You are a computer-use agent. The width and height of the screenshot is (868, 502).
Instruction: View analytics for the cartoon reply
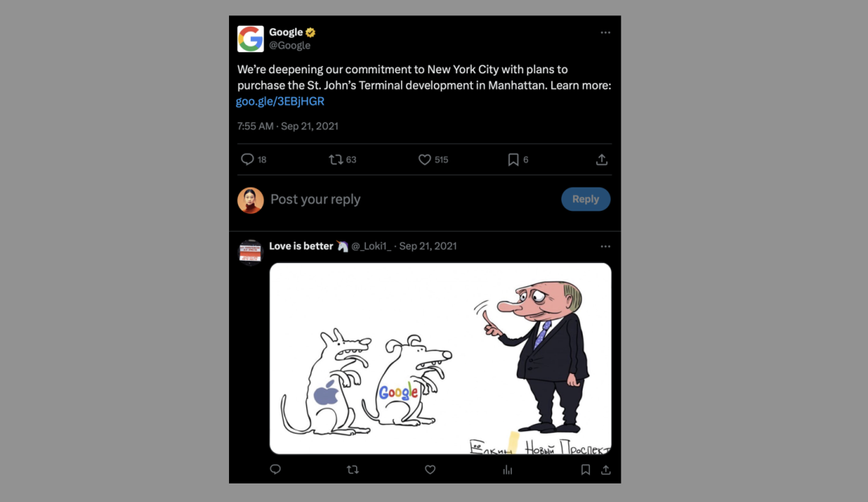coord(507,469)
